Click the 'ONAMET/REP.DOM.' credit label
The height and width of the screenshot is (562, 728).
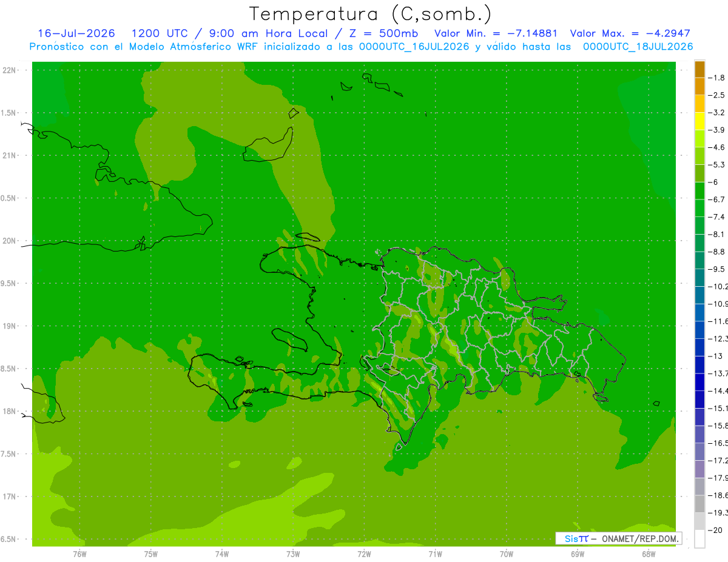[641, 538]
